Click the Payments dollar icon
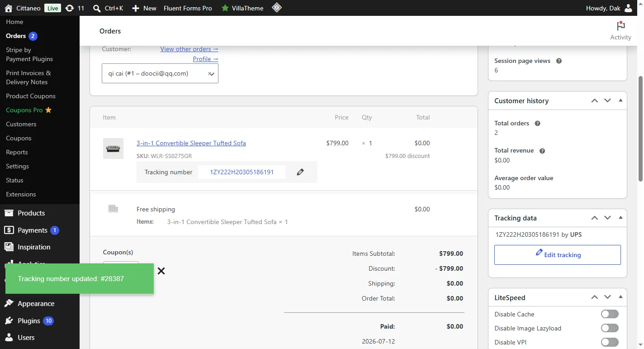This screenshot has width=644, height=349. [9, 230]
